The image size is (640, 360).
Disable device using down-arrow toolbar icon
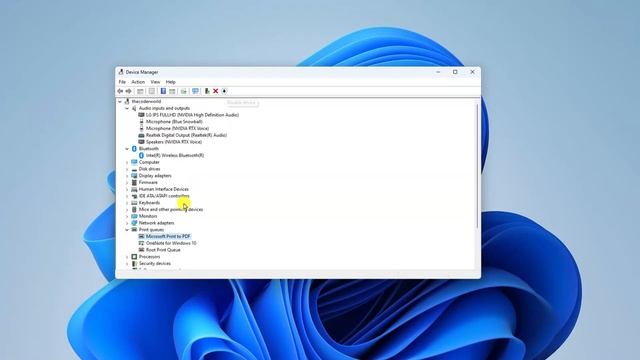tap(224, 91)
